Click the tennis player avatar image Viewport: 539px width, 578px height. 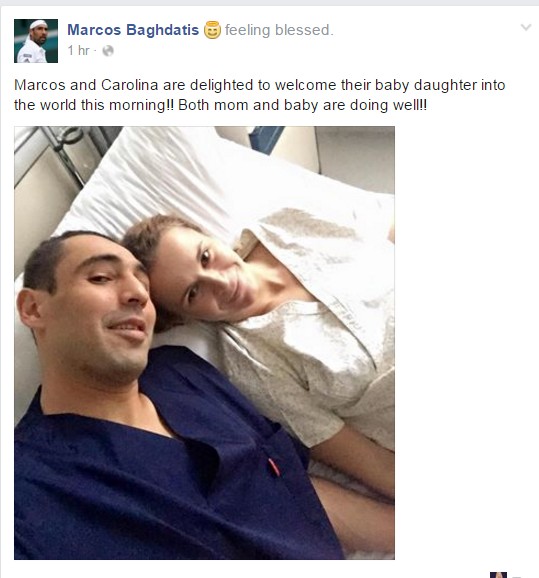pyautogui.click(x=36, y=41)
